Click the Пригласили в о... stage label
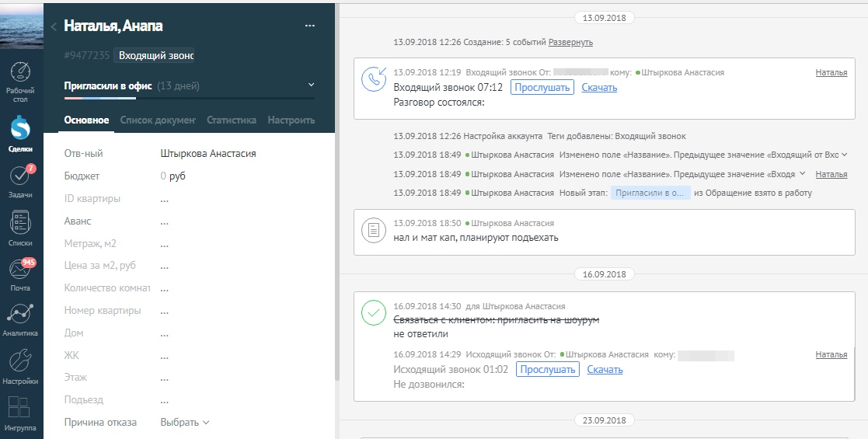Viewport: 868px width, 439px height. click(650, 193)
